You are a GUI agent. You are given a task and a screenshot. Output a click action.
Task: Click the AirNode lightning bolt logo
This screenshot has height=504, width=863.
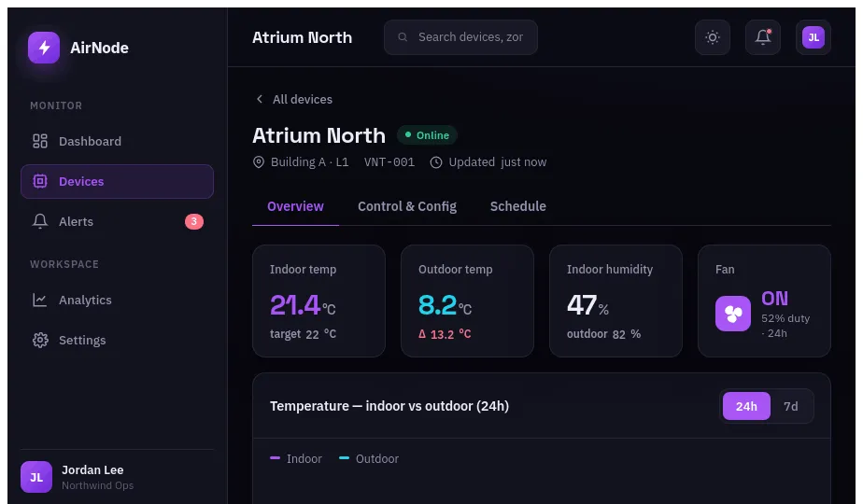click(x=44, y=48)
